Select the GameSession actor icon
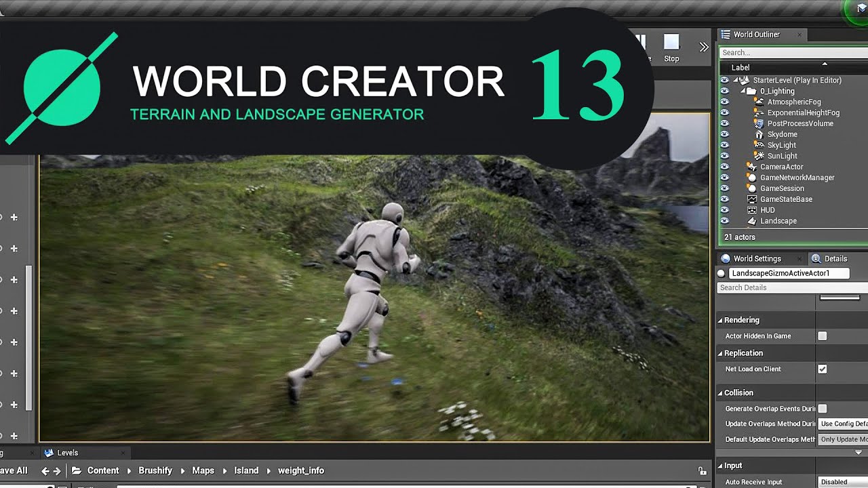 [x=751, y=188]
